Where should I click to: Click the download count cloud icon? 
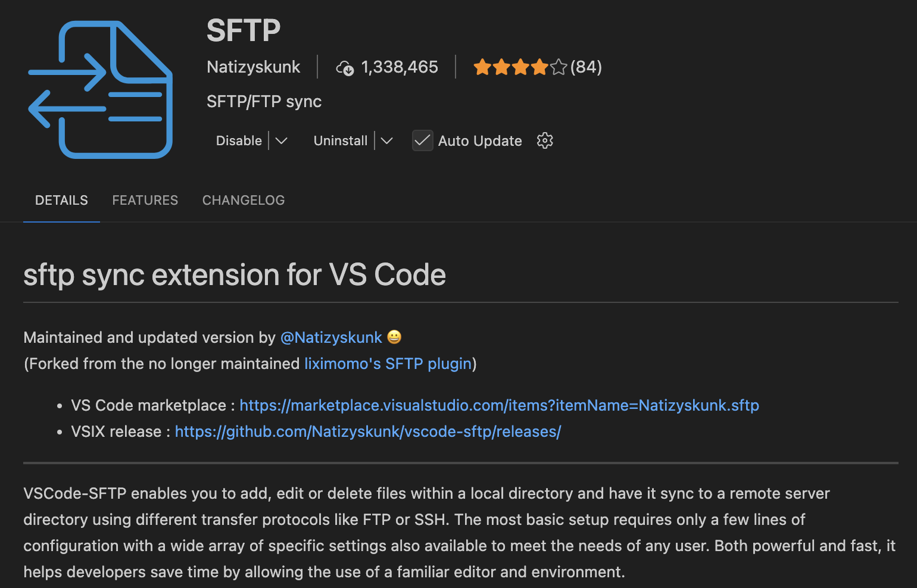[x=346, y=68]
